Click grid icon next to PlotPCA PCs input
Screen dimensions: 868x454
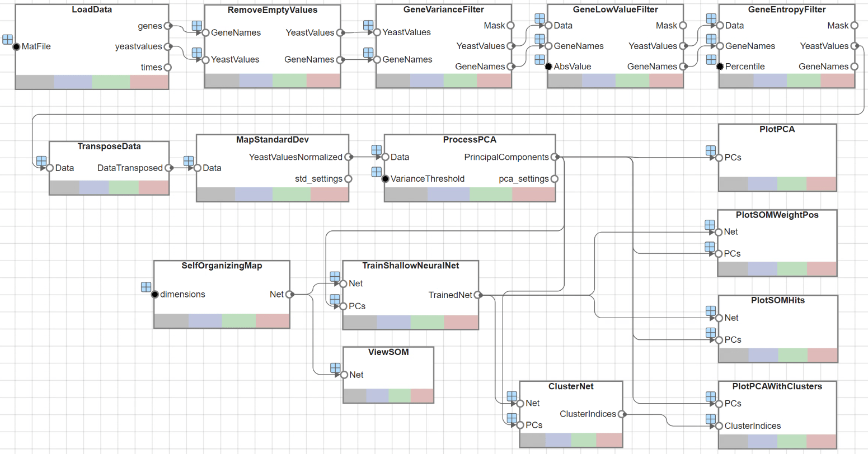pos(710,150)
